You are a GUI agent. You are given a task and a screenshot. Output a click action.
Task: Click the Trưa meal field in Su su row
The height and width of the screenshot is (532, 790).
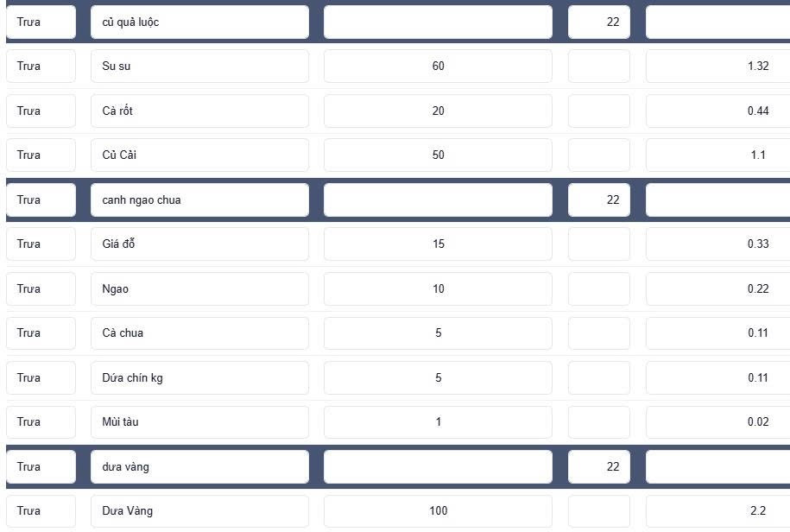(x=41, y=66)
